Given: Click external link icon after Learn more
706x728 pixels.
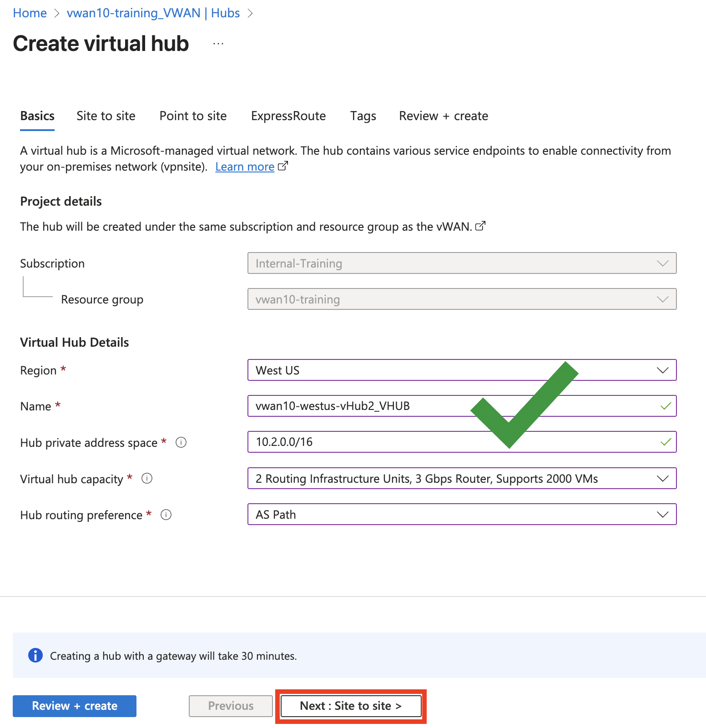Looking at the screenshot, I should pyautogui.click(x=283, y=166).
